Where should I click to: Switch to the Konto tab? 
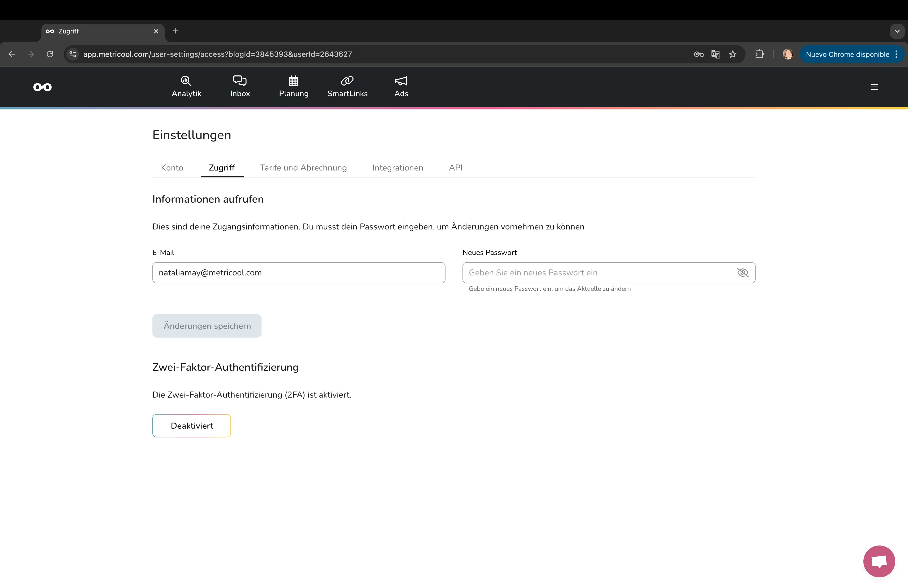(x=172, y=168)
